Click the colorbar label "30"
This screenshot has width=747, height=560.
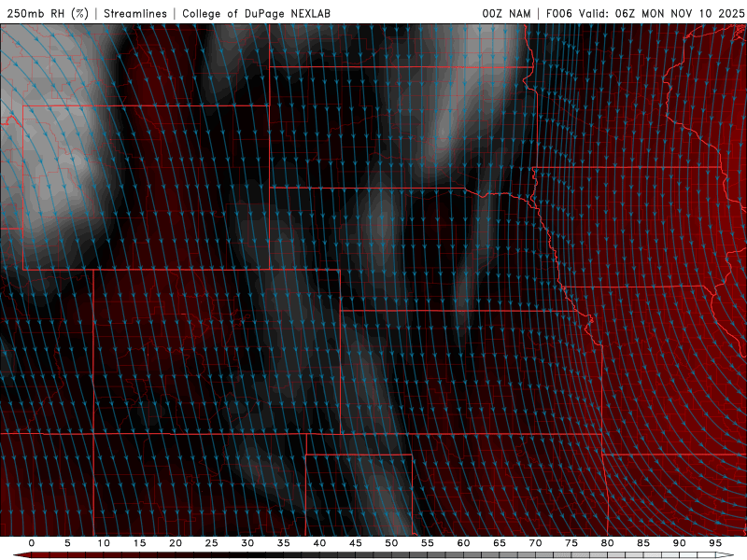point(247,543)
